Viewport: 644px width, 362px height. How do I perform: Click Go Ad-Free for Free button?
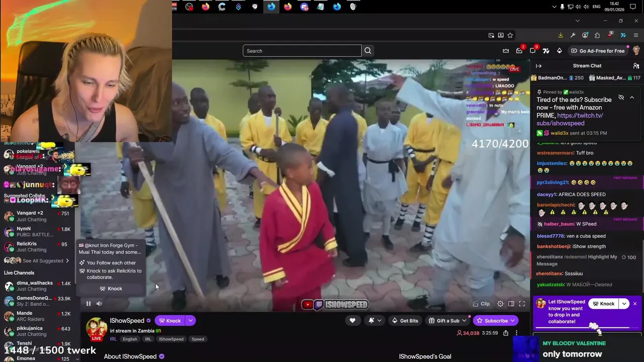(598, 51)
